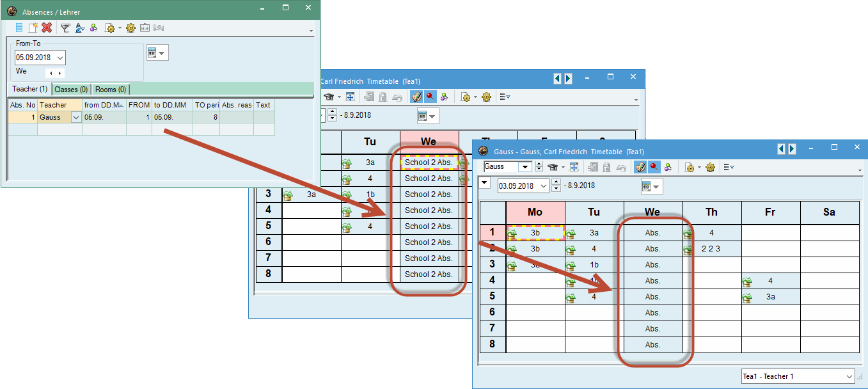Image resolution: width=868 pixels, height=389 pixels.
Task: Toggle the paint palette icon in front timetable
Action: coord(640,167)
